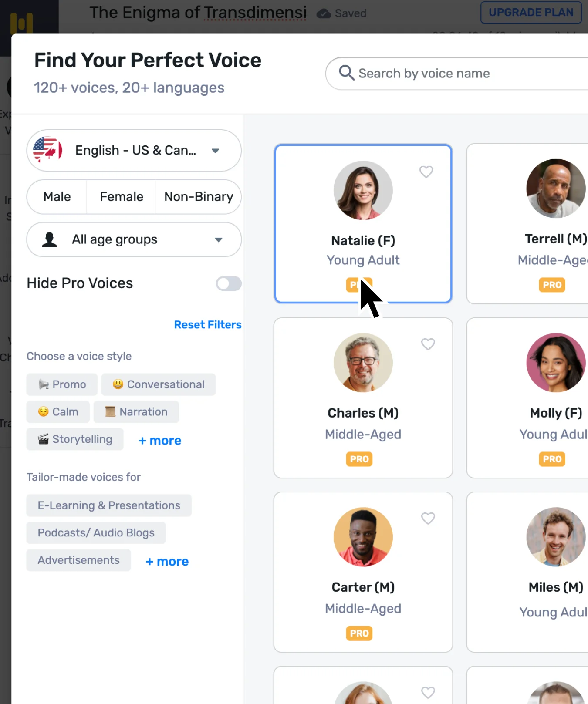Click heart icon on Charles card
This screenshot has height=704, width=588.
[428, 344]
